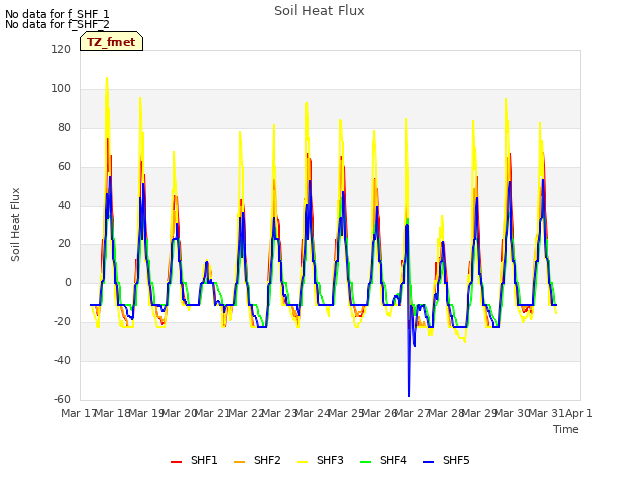Click the blue SHF5 legend color marker
The width and height of the screenshot is (640, 480).
tap(429, 462)
